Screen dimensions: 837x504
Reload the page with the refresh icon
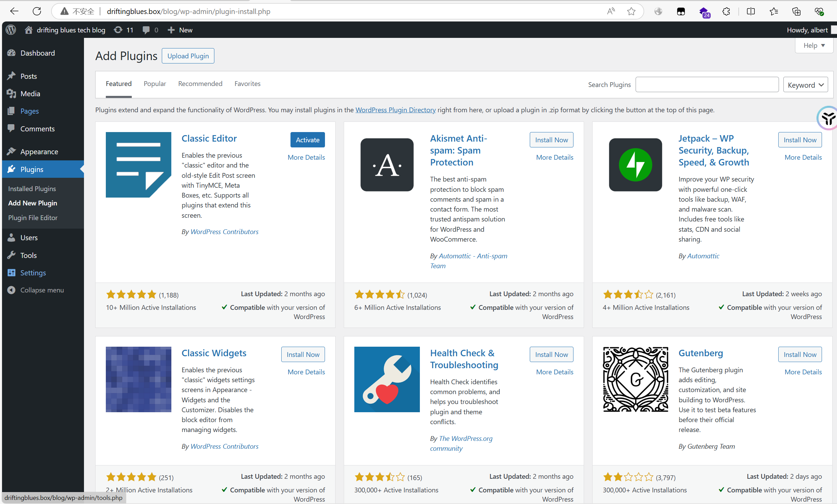tap(37, 11)
